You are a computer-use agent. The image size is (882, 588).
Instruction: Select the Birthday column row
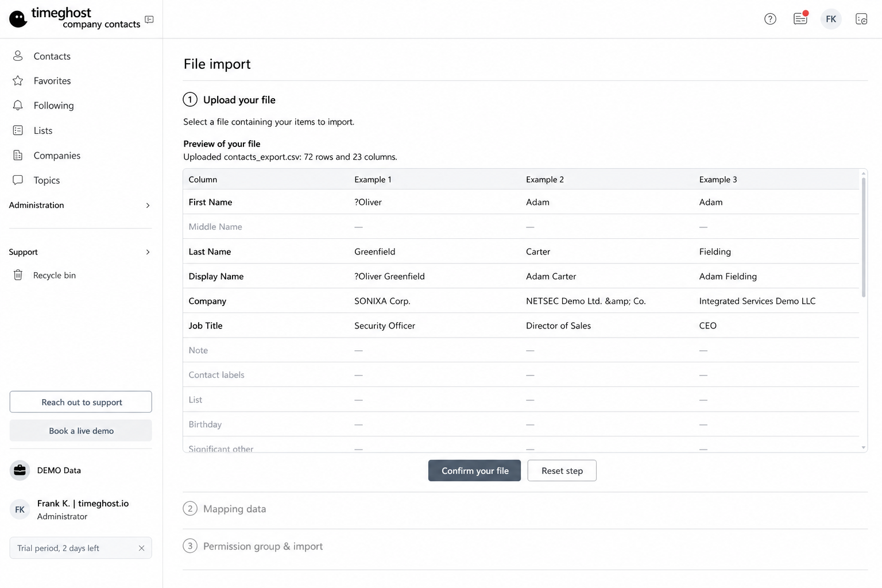coord(521,424)
